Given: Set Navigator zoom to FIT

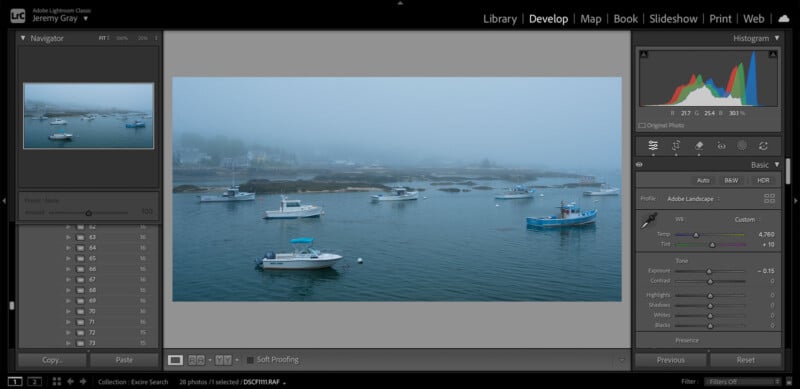Looking at the screenshot, I should pyautogui.click(x=104, y=38).
